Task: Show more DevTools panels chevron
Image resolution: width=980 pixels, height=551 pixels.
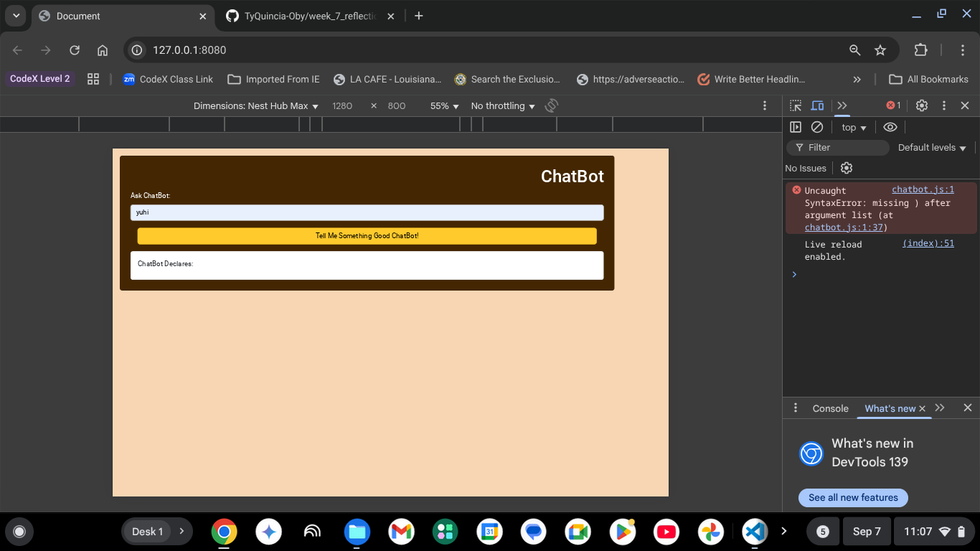Action: [x=842, y=105]
